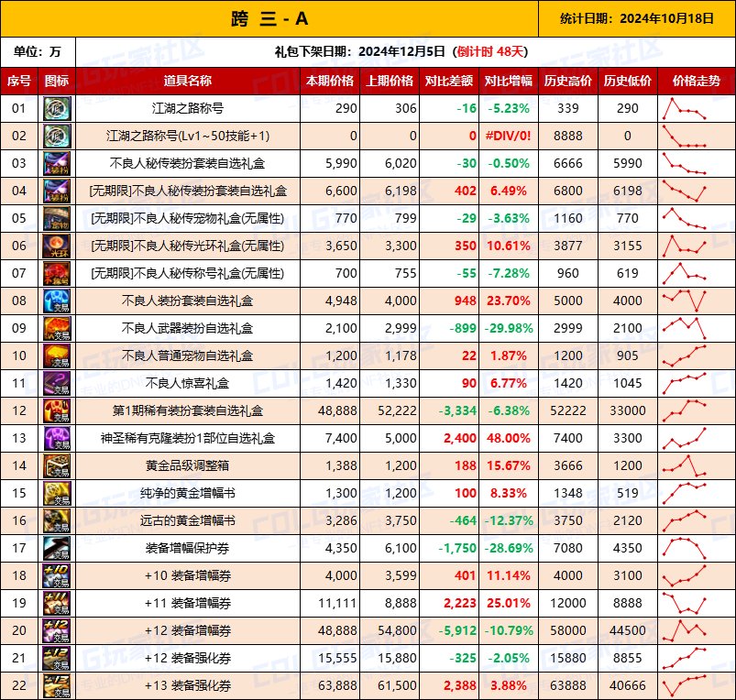Click the 价格走势 column header

pos(697,81)
